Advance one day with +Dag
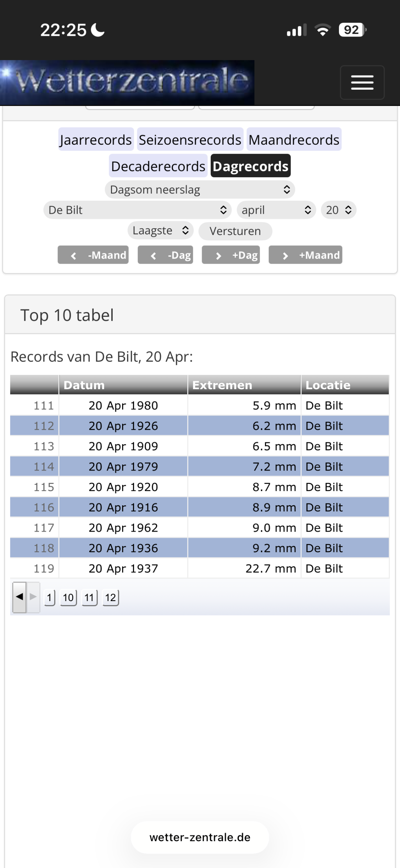 (231, 255)
